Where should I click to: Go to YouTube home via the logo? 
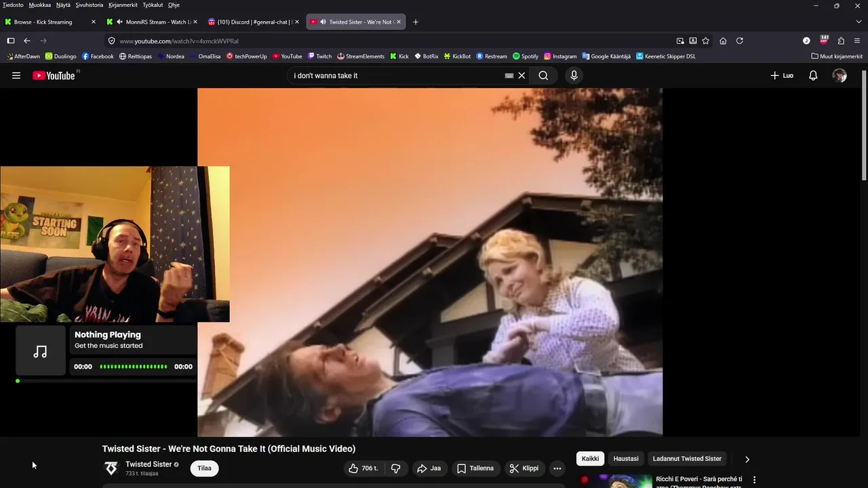click(54, 75)
